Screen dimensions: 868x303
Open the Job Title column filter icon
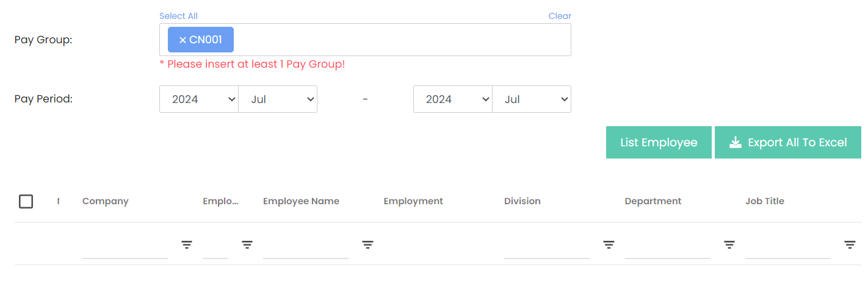coord(850,244)
